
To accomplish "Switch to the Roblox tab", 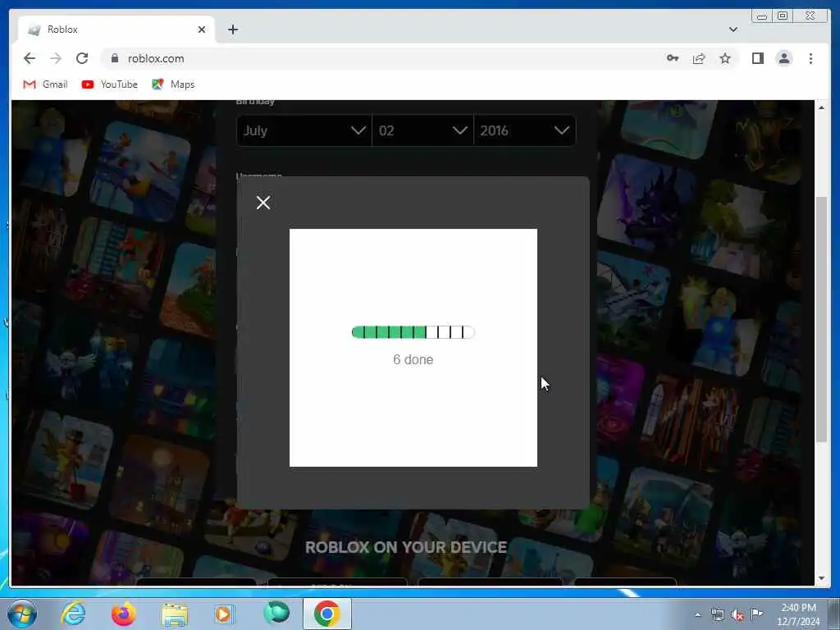I will click(116, 30).
